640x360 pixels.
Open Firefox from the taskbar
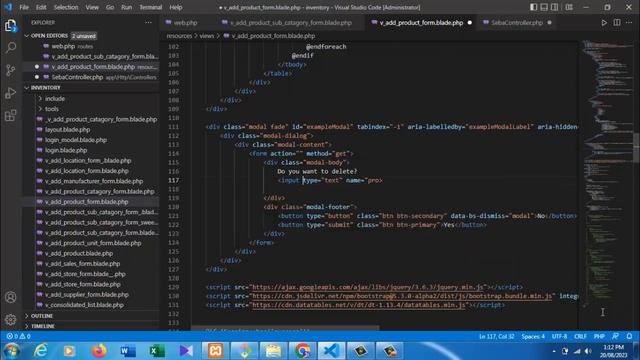tap(98, 351)
